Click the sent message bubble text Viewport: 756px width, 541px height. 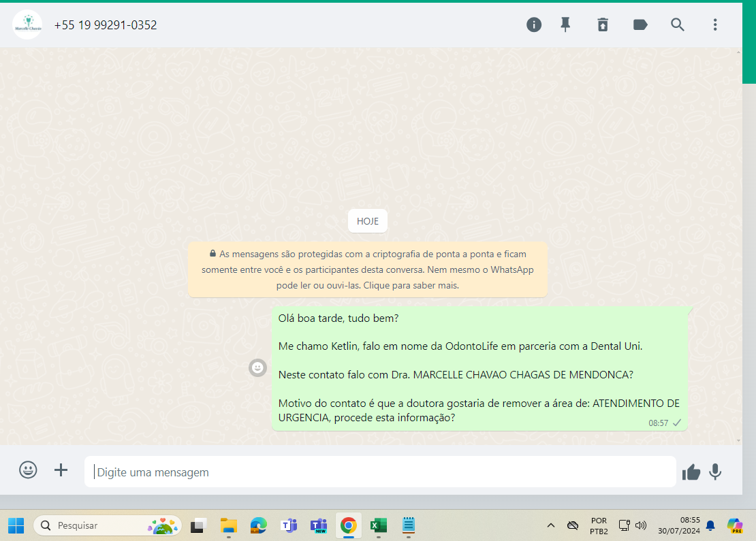[x=479, y=367]
